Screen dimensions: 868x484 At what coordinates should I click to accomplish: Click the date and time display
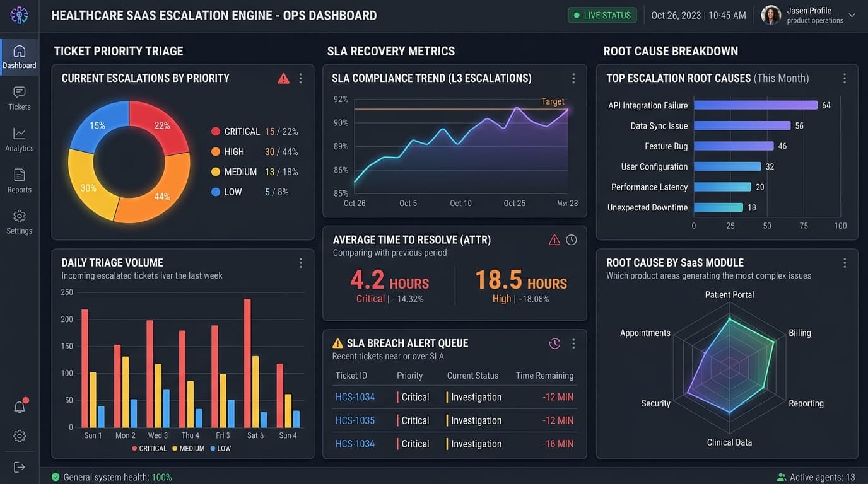(x=698, y=15)
